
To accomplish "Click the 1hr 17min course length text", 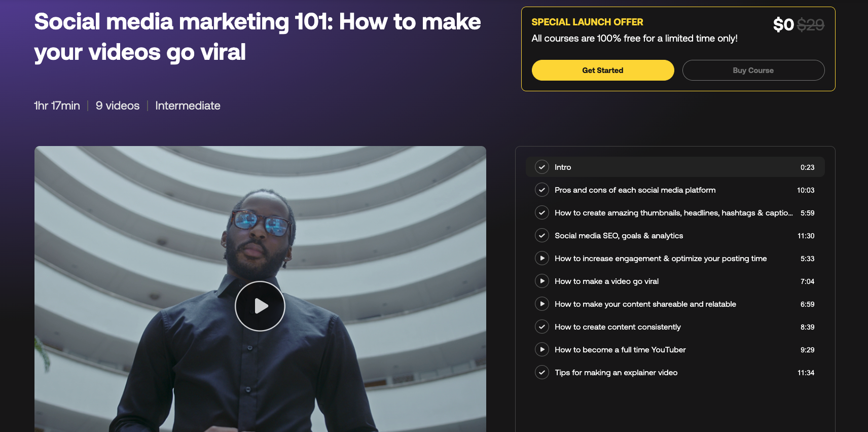I will coord(57,105).
